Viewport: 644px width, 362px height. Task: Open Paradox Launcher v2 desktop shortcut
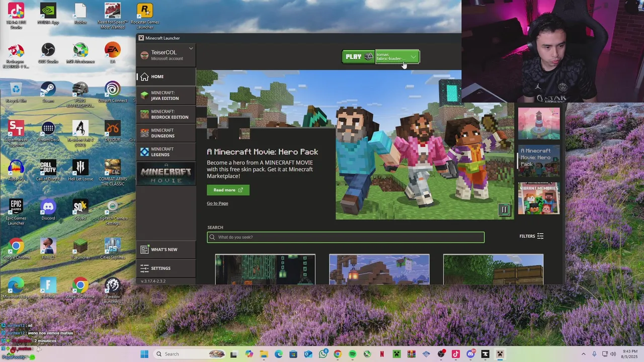click(113, 291)
